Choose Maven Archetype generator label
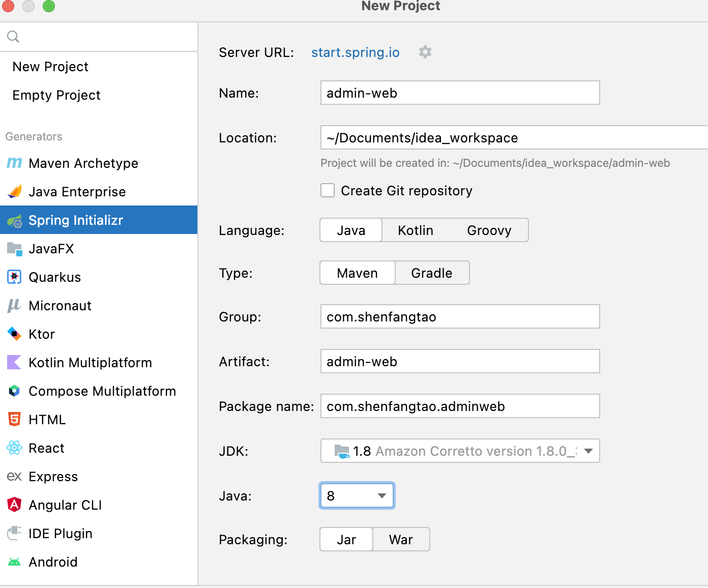708x588 pixels. click(x=83, y=163)
